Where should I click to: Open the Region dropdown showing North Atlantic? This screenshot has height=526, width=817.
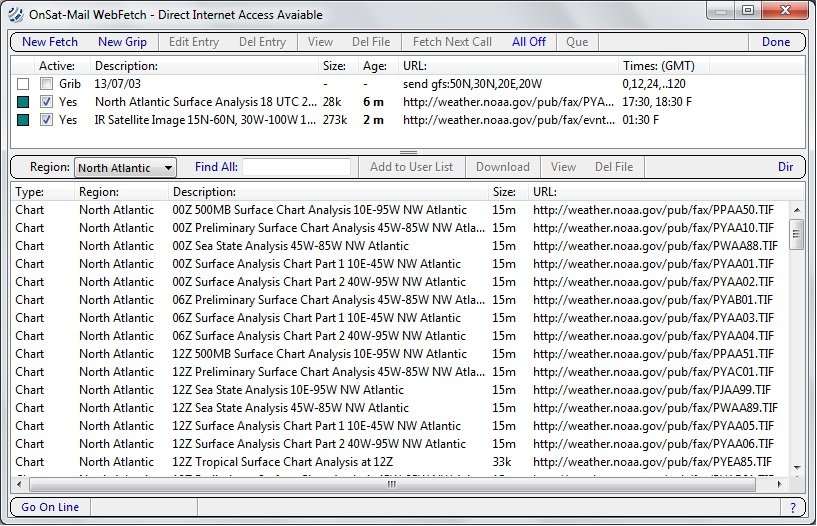(125, 168)
